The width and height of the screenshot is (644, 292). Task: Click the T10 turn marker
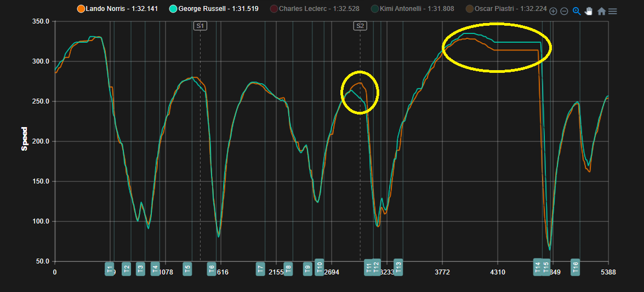pos(319,267)
